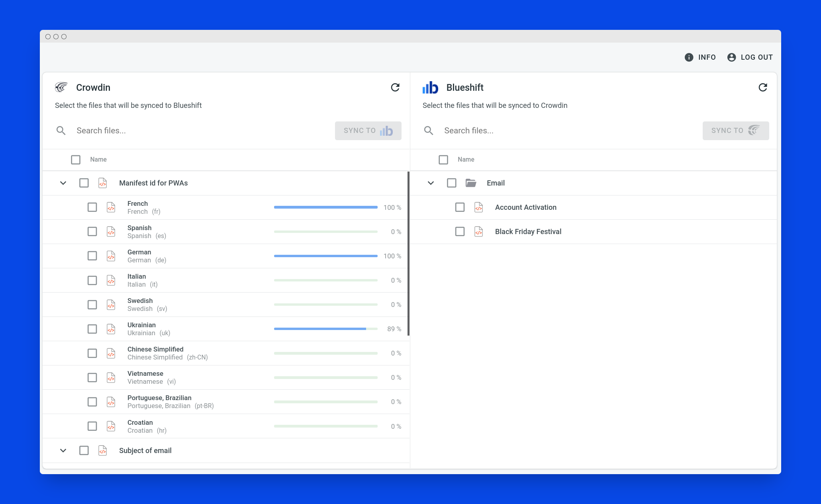821x504 pixels.
Task: Tick the Swedish translation checkbox
Action: (92, 305)
